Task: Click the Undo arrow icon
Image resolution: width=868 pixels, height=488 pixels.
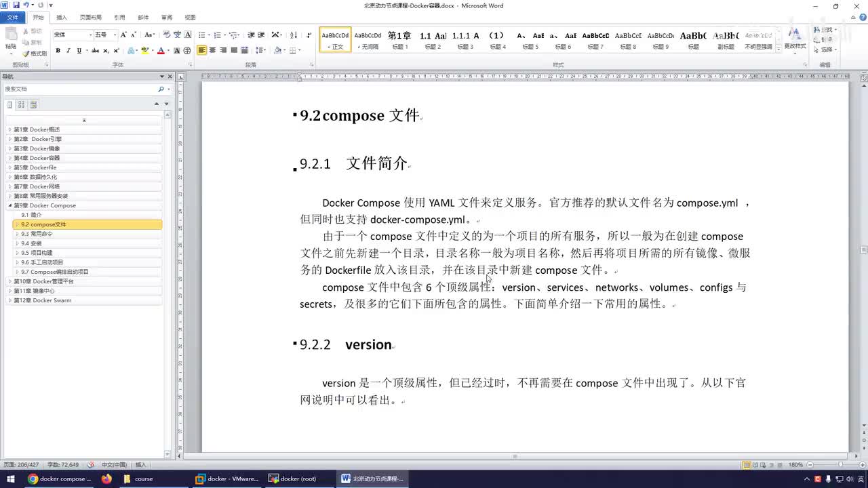Action: pos(26,5)
